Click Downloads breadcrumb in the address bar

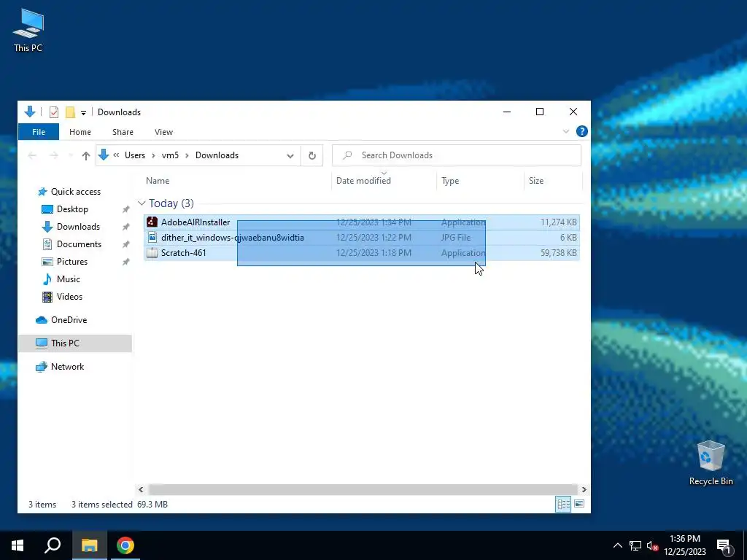point(217,155)
